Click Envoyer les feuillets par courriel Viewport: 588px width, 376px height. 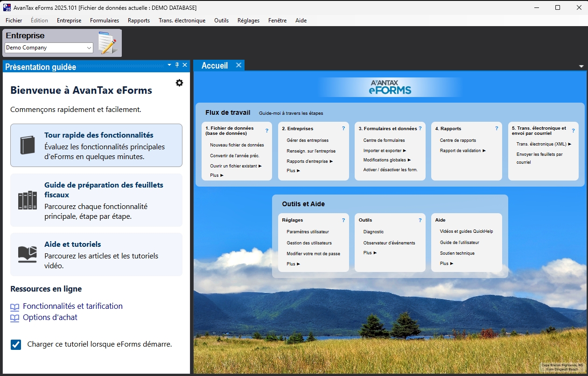click(540, 158)
